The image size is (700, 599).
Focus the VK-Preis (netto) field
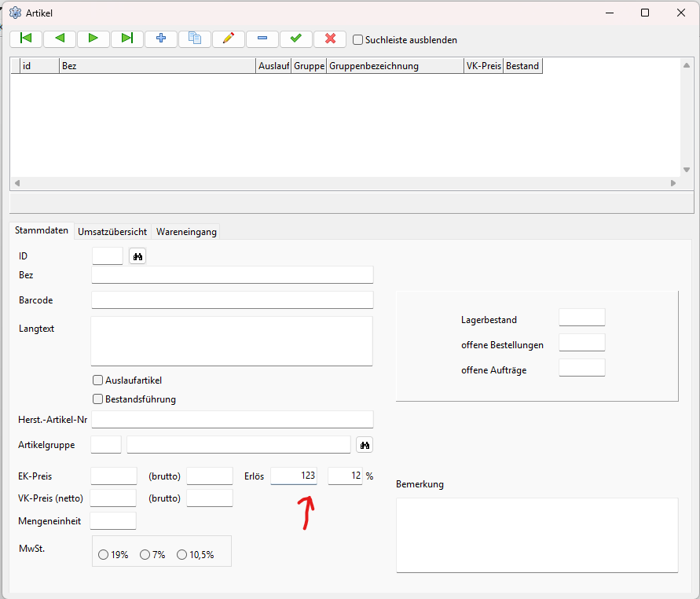click(x=113, y=498)
